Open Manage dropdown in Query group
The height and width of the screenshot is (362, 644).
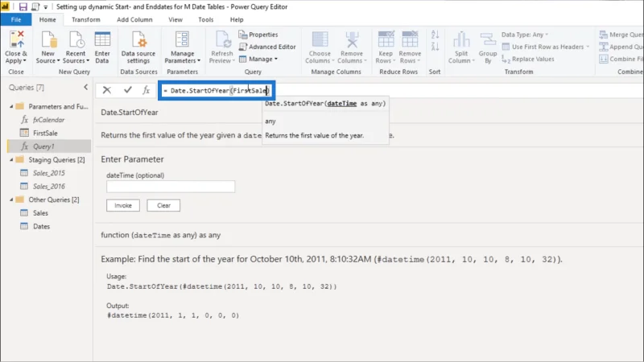[258, 59]
